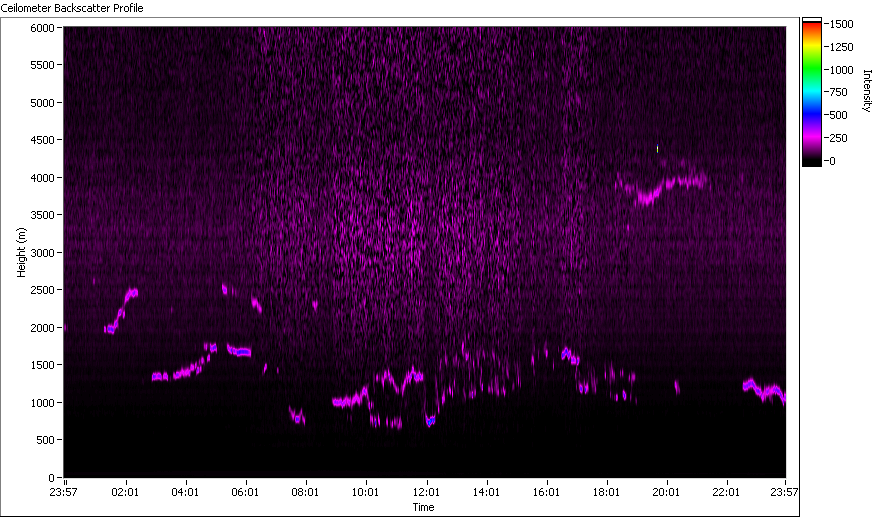Click the Ceilometer Backscatter Profile title

point(72,8)
